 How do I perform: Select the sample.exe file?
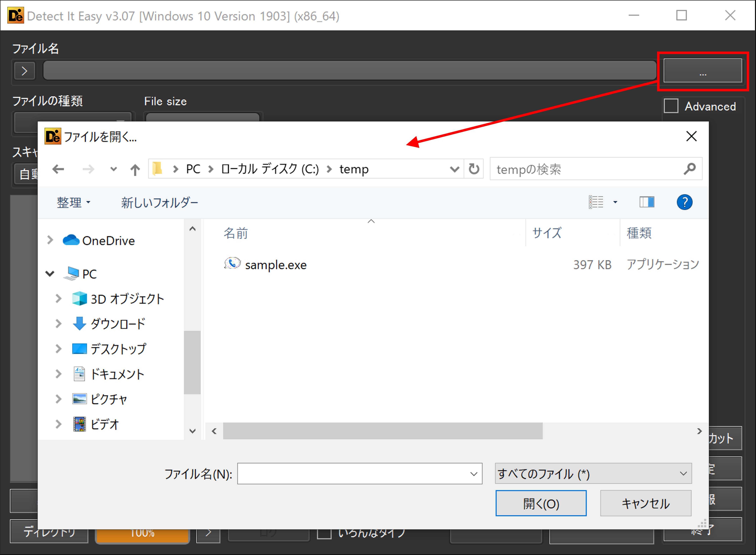[275, 265]
